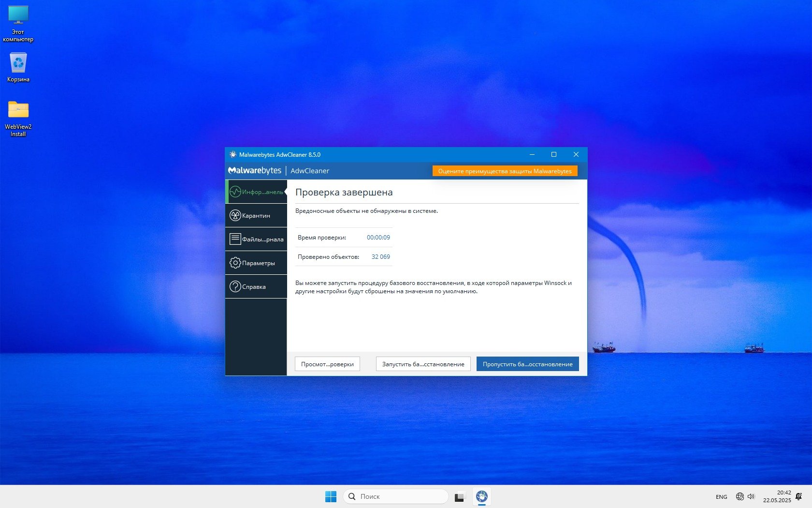Open Справка help question-mark icon
Screen dimensions: 812x508
click(235, 286)
